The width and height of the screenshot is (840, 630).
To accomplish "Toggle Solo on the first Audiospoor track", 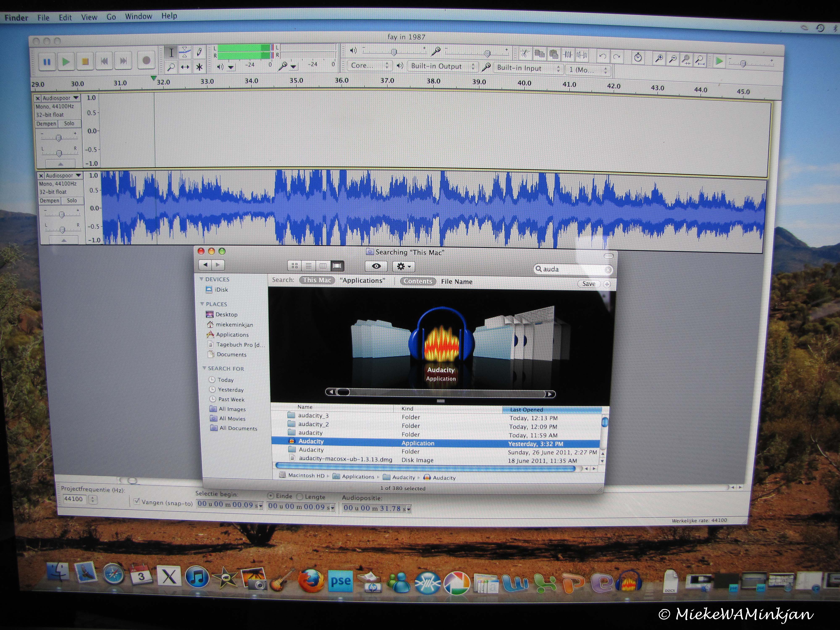I will [70, 123].
